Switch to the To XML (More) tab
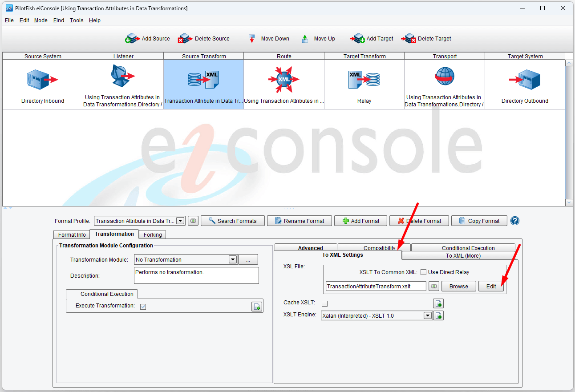This screenshot has width=575, height=392. point(460,255)
